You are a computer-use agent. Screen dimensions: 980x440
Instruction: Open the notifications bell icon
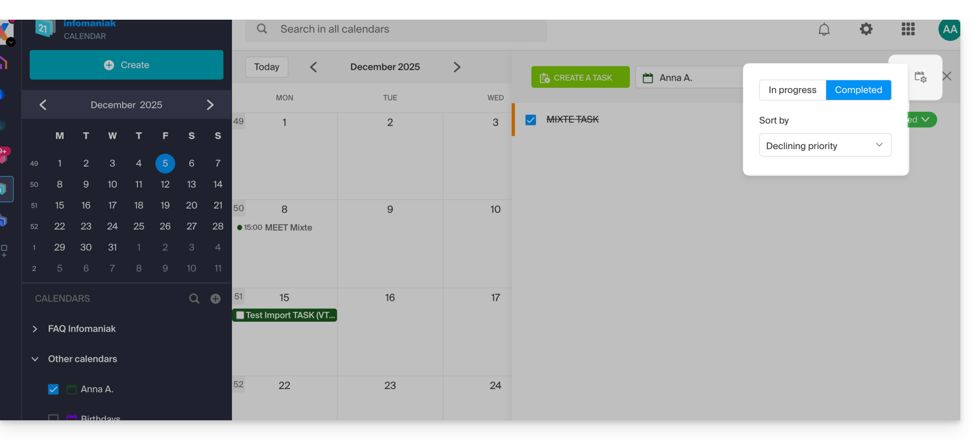tap(824, 30)
